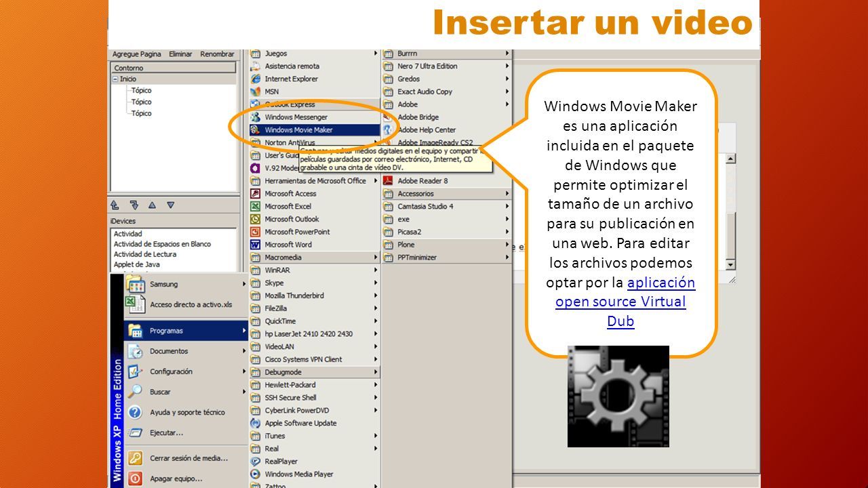This screenshot has width=868, height=488.
Task: Click the Apple Software Update icon
Action: [x=256, y=423]
